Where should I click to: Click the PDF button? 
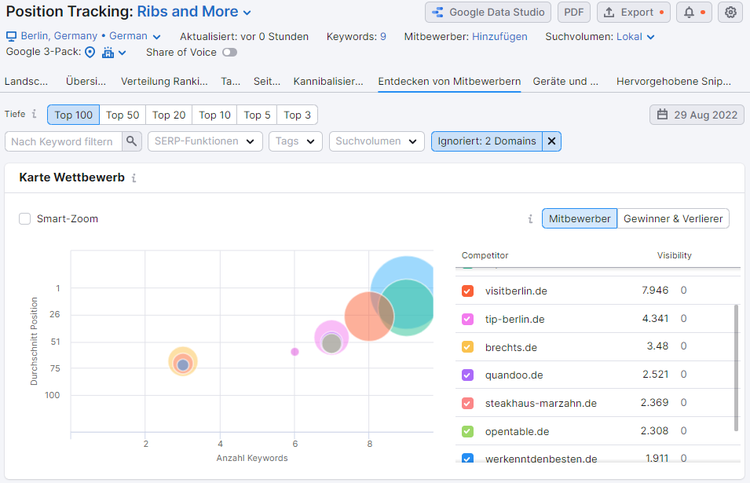574,12
